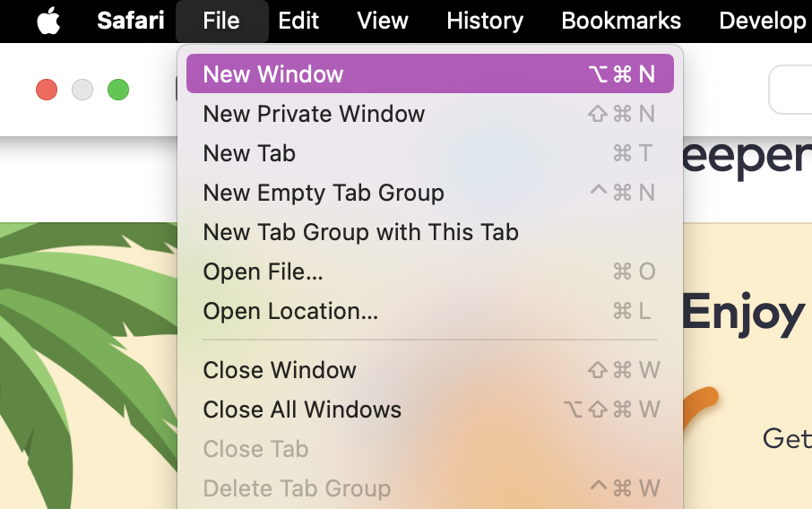This screenshot has width=812, height=509.
Task: Choose New Private Window
Action: (430, 114)
